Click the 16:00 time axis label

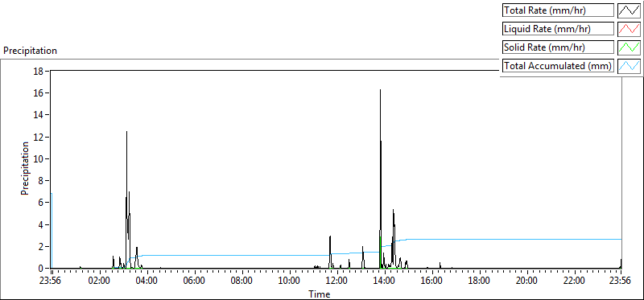pos(432,282)
